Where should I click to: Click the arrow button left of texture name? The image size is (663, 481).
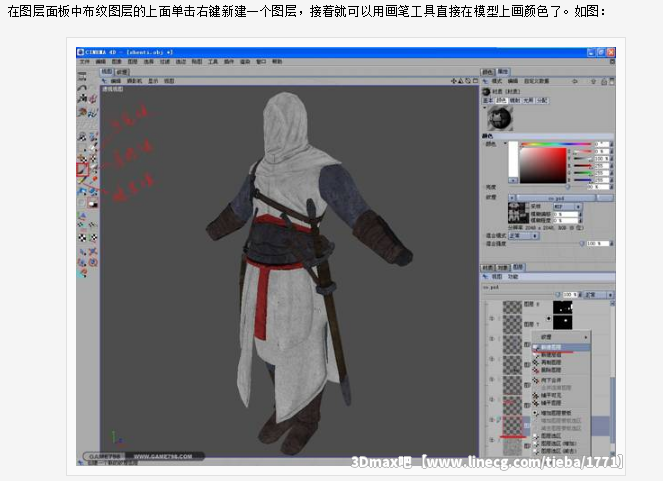[512, 197]
